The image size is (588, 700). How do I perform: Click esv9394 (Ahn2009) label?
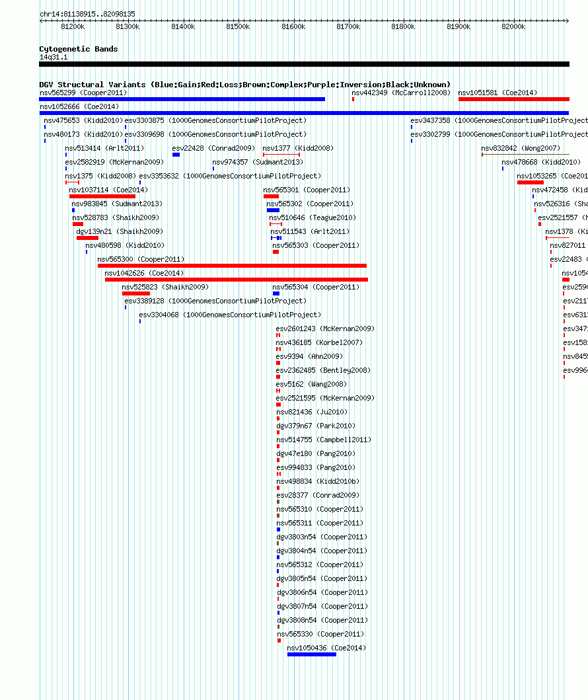point(310,356)
